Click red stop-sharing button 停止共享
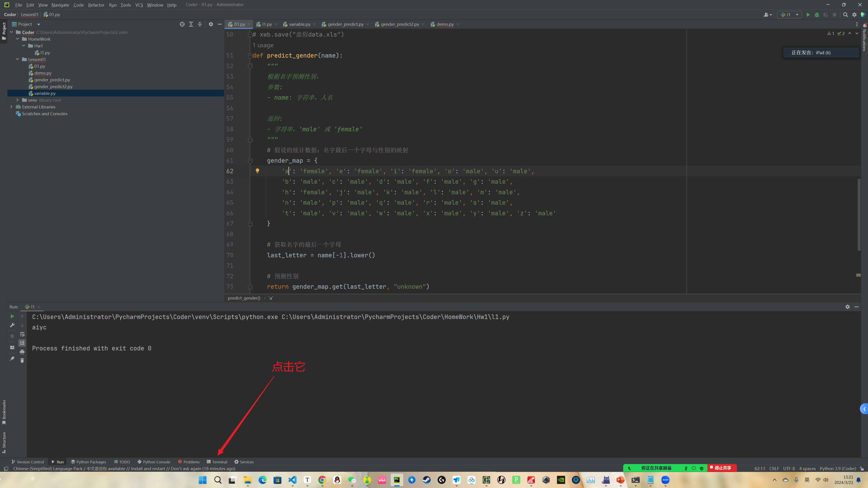 point(722,468)
